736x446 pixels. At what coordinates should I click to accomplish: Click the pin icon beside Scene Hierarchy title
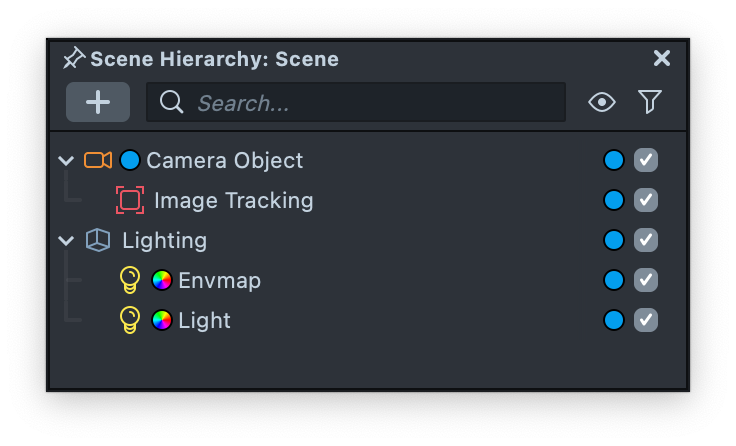[x=73, y=58]
